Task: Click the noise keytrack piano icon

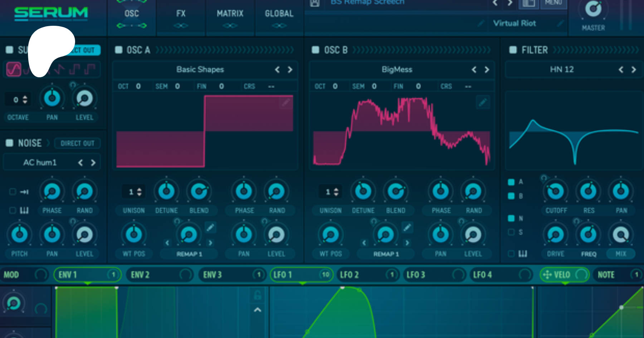Action: [24, 210]
